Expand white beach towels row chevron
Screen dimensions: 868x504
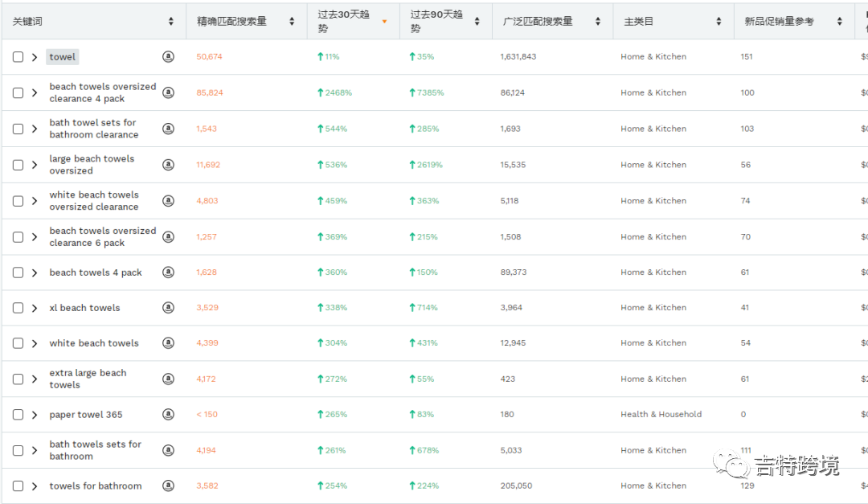(x=35, y=342)
